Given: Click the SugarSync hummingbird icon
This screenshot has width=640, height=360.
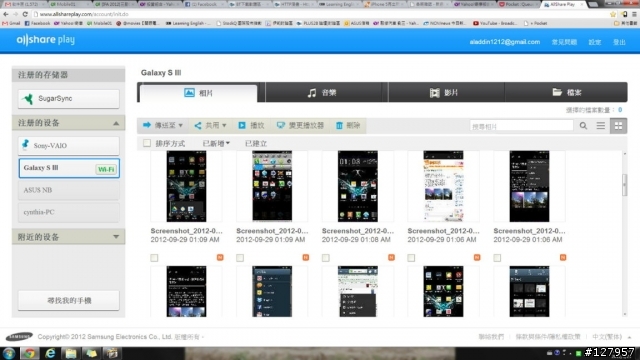Looking at the screenshot, I should (x=28, y=99).
